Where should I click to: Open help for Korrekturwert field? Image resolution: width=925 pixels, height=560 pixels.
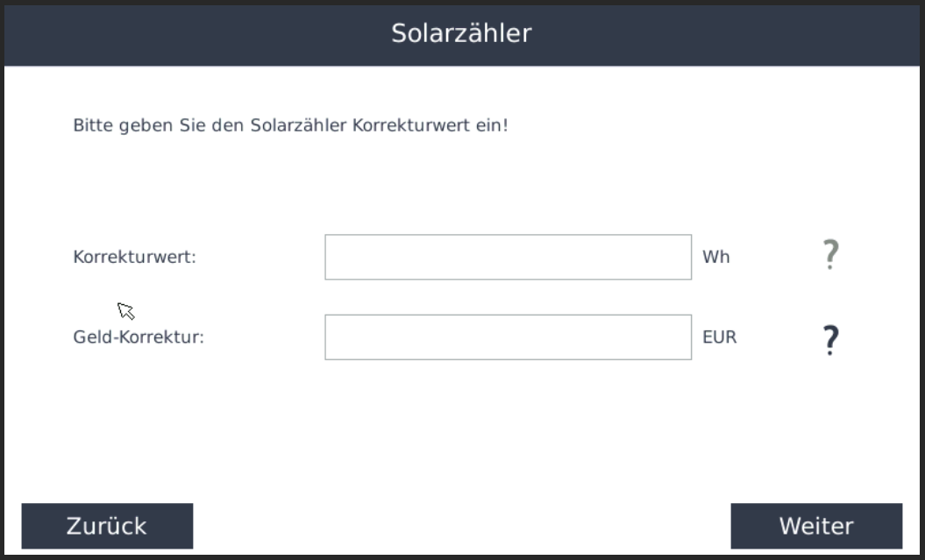pyautogui.click(x=830, y=255)
